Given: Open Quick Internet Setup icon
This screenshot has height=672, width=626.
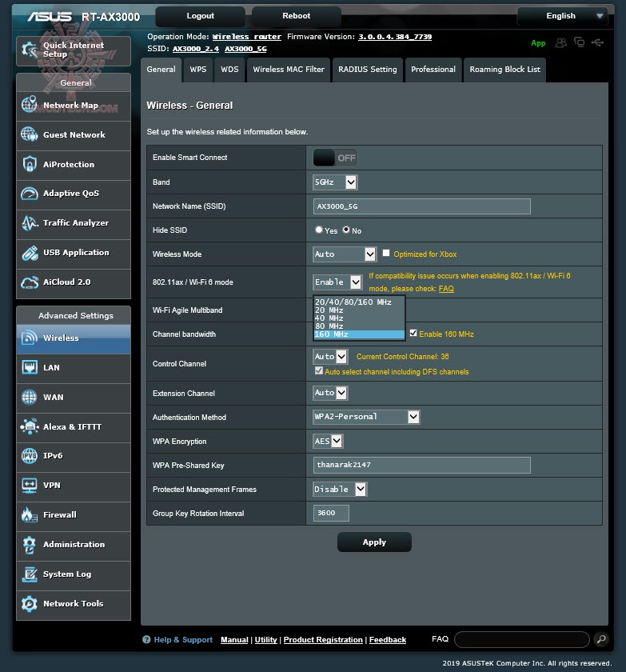Looking at the screenshot, I should 30,50.
